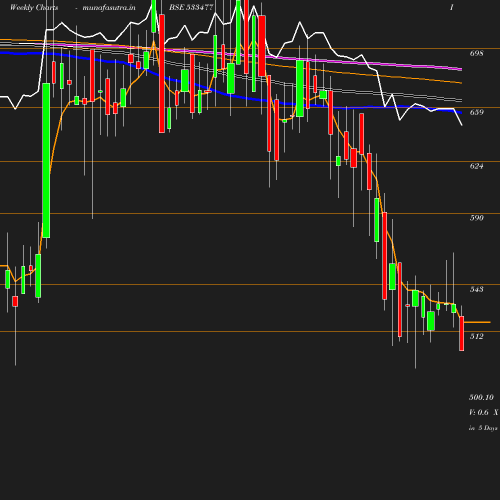Image resolution: width=500 pixels, height=500 pixels.
Task: Select the 624 price axis label
Action: [x=476, y=166]
